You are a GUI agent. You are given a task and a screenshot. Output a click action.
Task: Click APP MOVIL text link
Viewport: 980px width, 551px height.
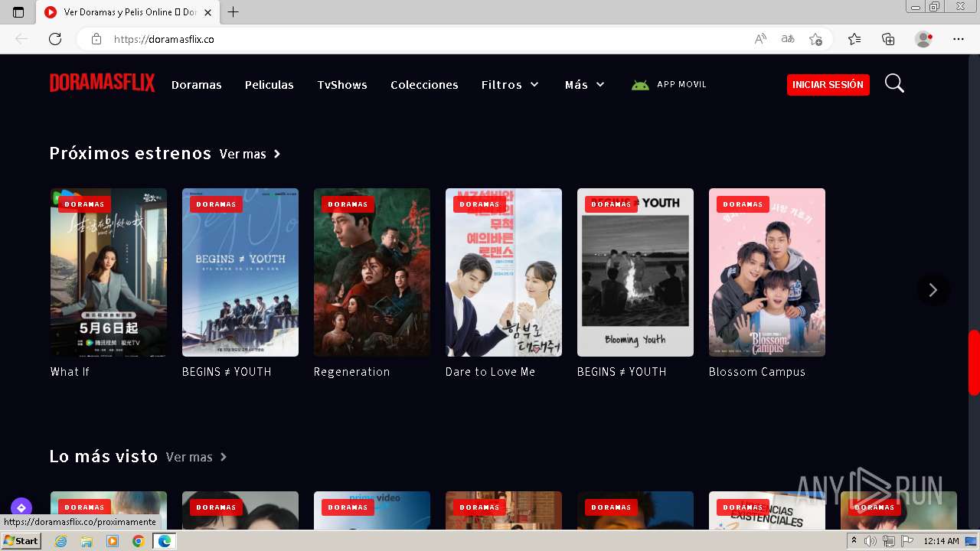tap(681, 84)
